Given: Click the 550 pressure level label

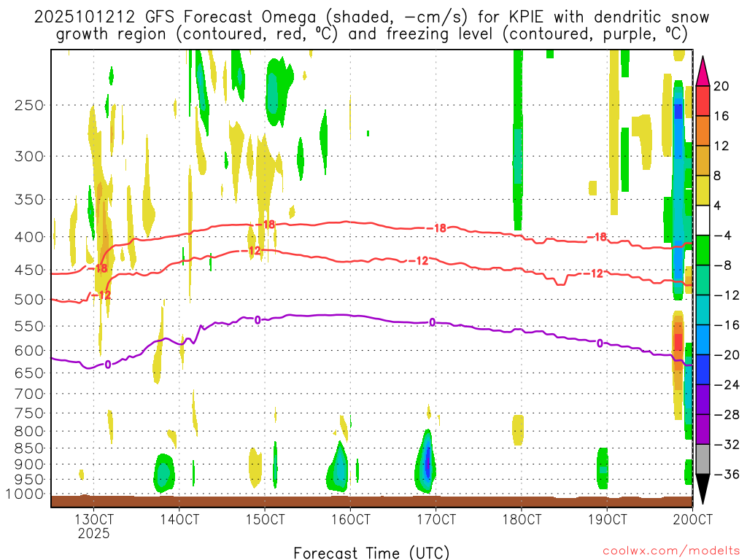Looking at the screenshot, I should point(29,326).
